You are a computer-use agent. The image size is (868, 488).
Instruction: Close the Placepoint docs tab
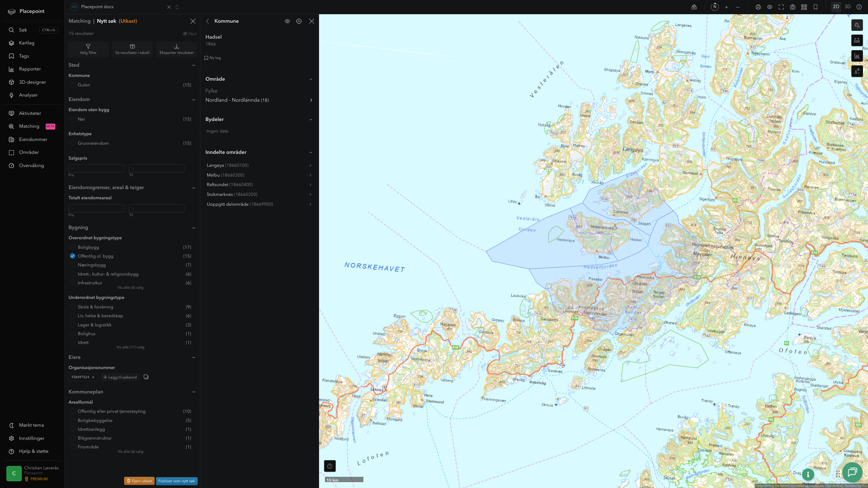click(169, 7)
